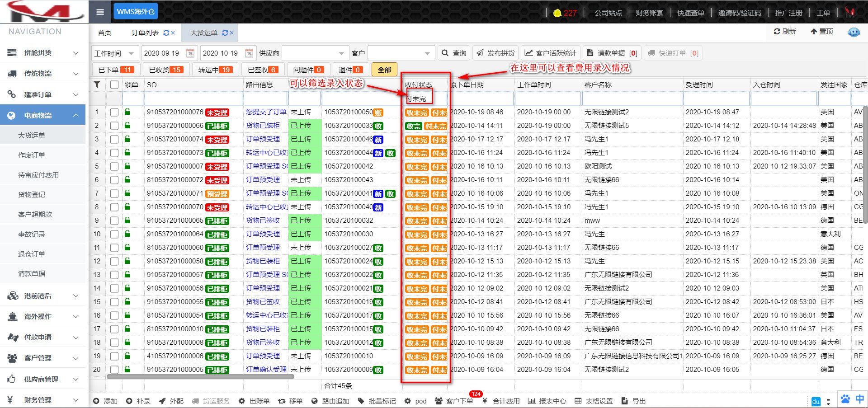Click the lock icon in row 1
Image resolution: width=868 pixels, height=408 pixels.
[x=127, y=112]
